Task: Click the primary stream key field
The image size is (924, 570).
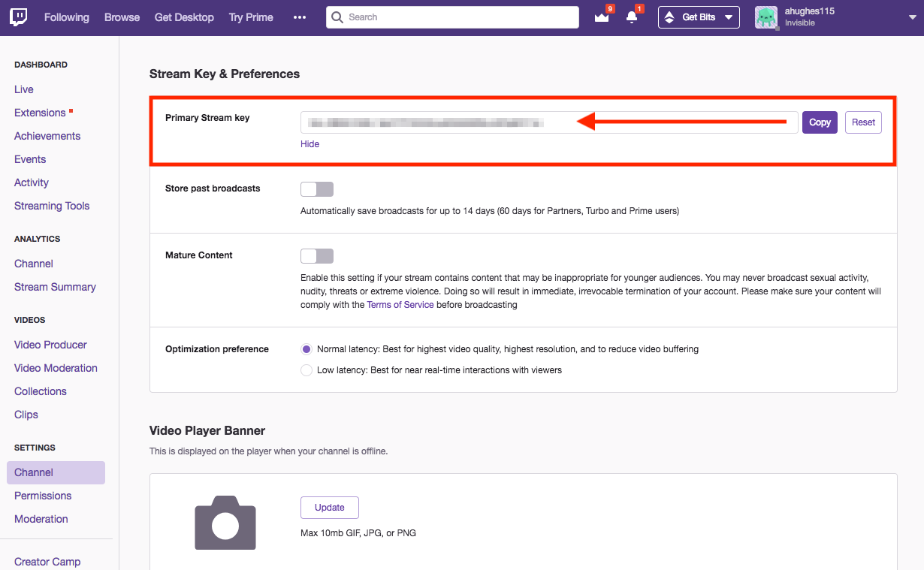Action: pos(549,122)
